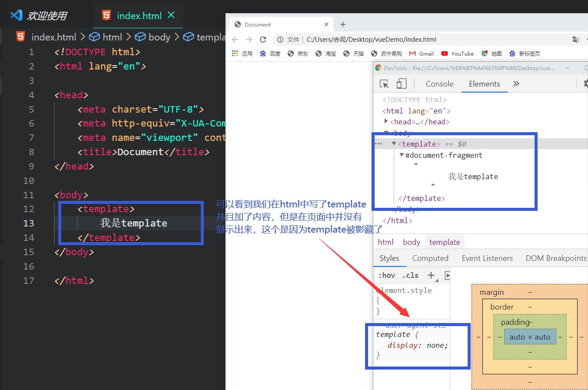Click line number 13 in editor gutter

[x=28, y=223]
